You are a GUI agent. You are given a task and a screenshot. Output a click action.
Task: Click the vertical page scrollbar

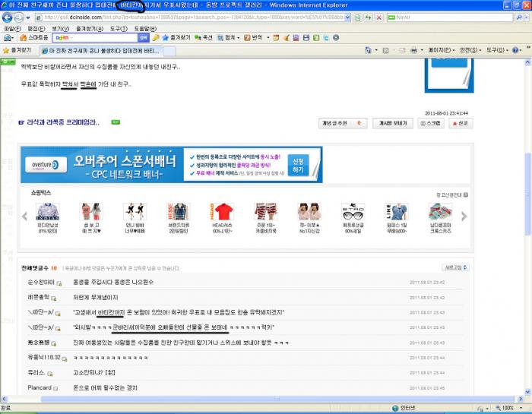(527, 228)
